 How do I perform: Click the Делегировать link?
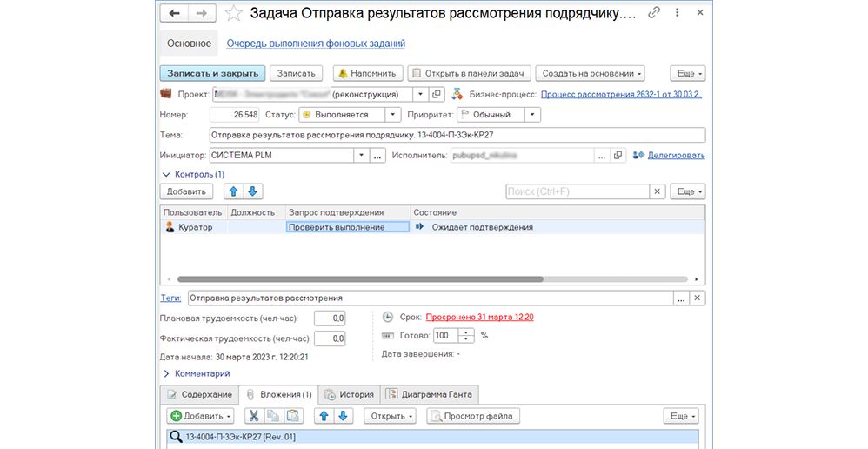[677, 156]
